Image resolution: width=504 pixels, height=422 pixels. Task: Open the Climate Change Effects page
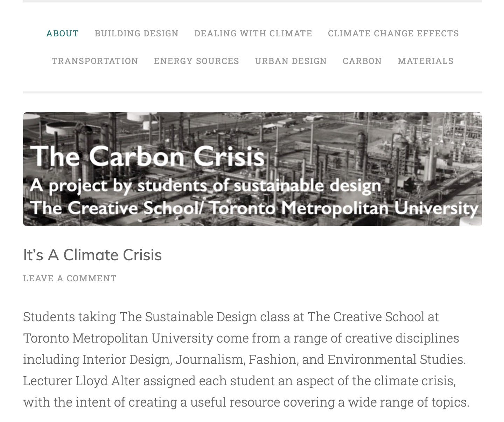393,33
